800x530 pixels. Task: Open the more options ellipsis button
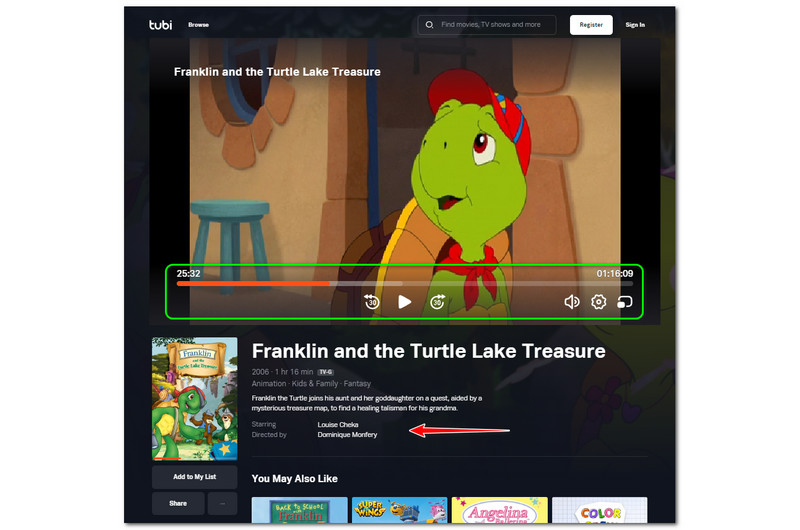(x=222, y=503)
